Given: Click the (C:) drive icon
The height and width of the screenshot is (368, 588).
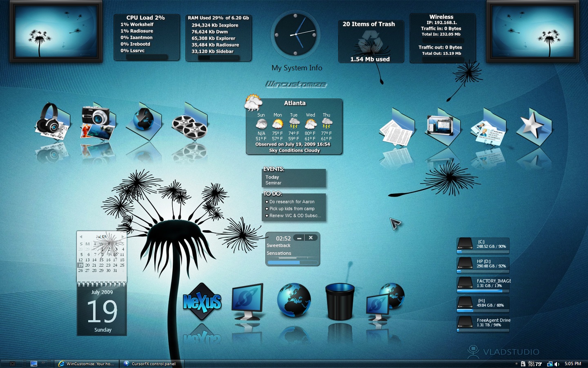Looking at the screenshot, I should click(x=465, y=244).
